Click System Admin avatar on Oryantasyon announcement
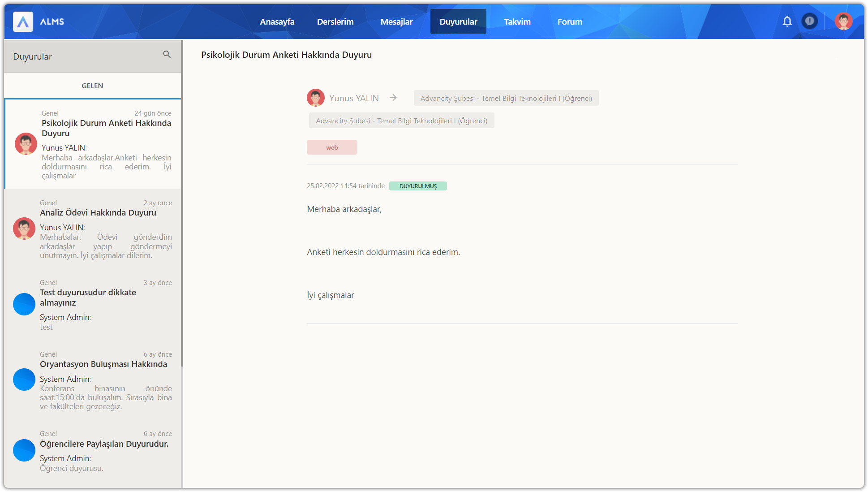The width and height of the screenshot is (868, 492). (x=24, y=380)
